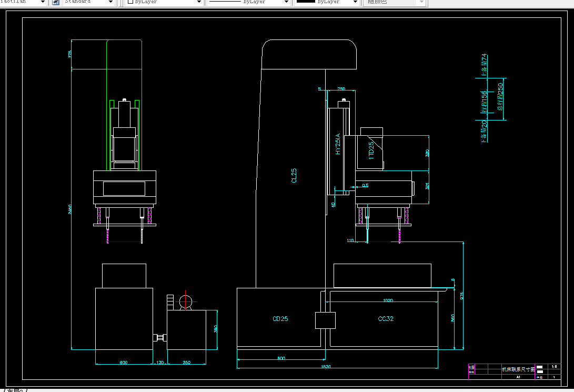The width and height of the screenshot is (574, 392).
Task: Select the 380 tank height dimension
Action: (x=215, y=329)
